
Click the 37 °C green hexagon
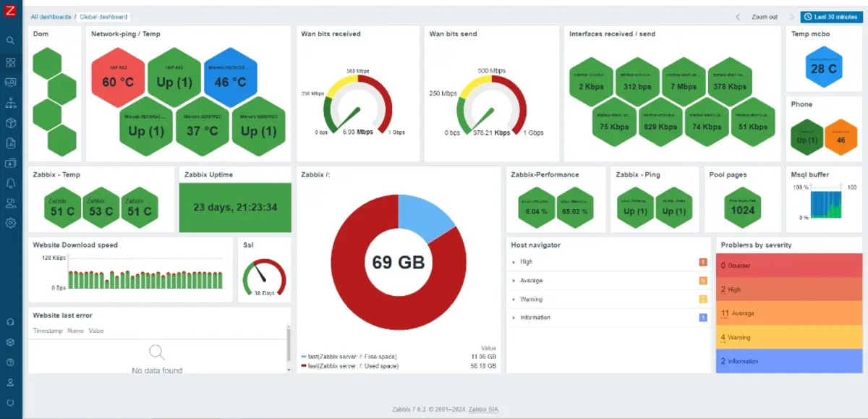pos(203,128)
